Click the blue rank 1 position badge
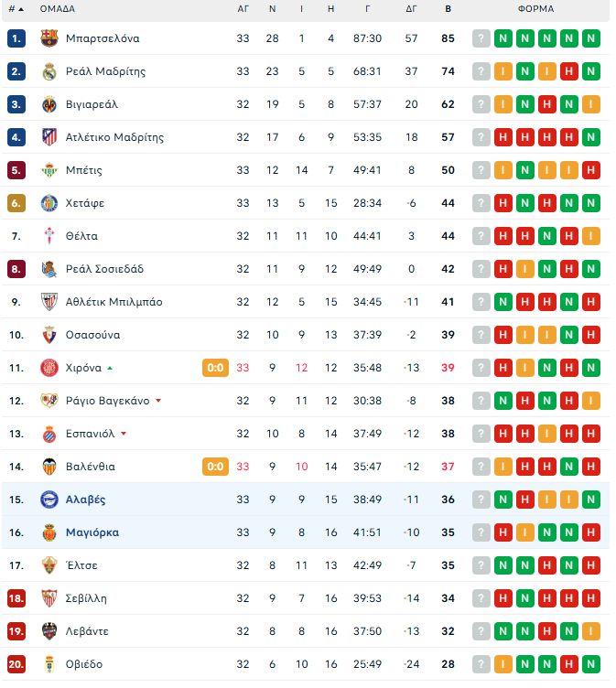The image size is (616, 688). 16,38
